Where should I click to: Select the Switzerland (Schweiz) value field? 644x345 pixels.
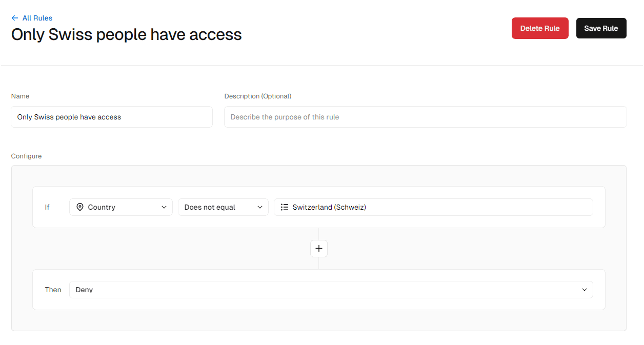[x=433, y=207]
